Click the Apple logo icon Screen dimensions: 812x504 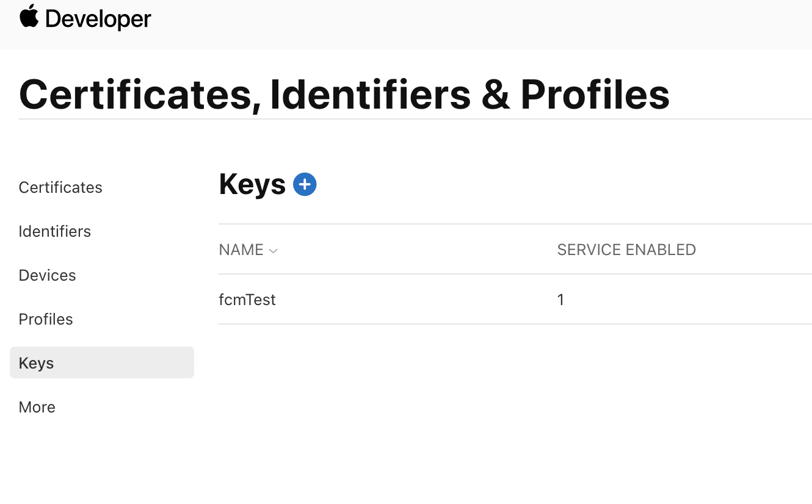tap(29, 16)
